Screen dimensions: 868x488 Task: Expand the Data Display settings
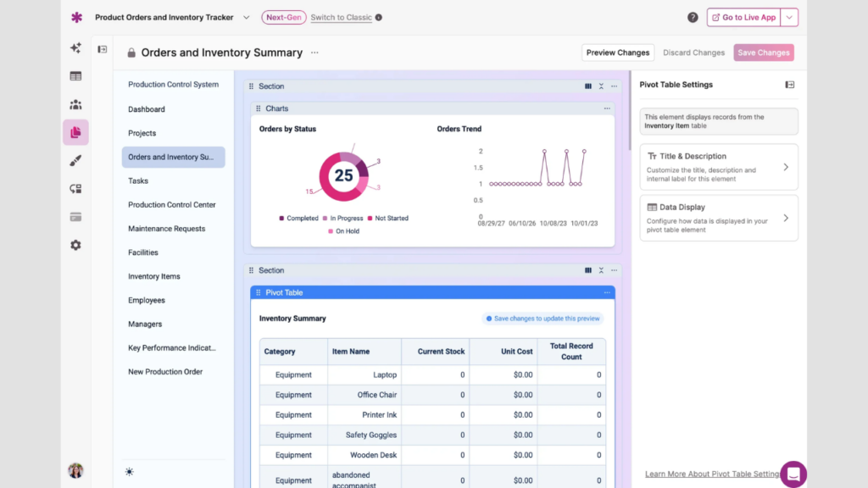719,218
